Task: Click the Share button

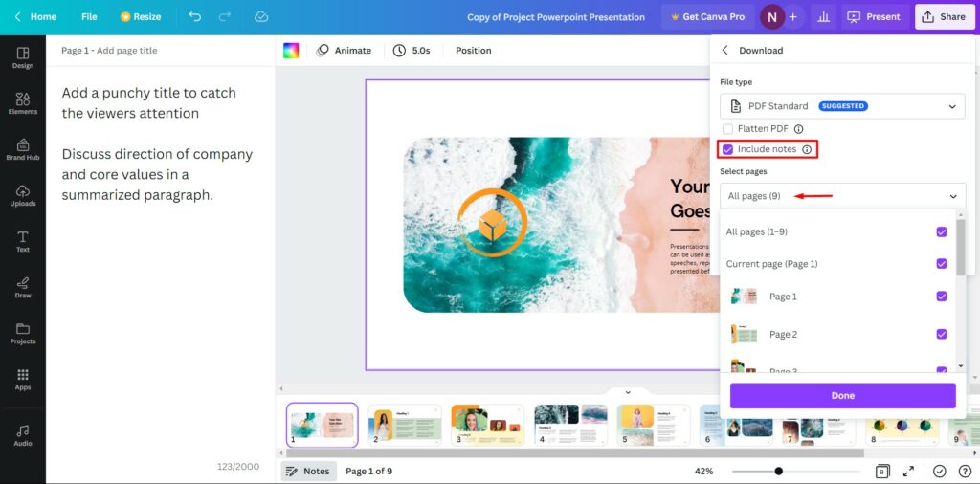Action: [943, 17]
